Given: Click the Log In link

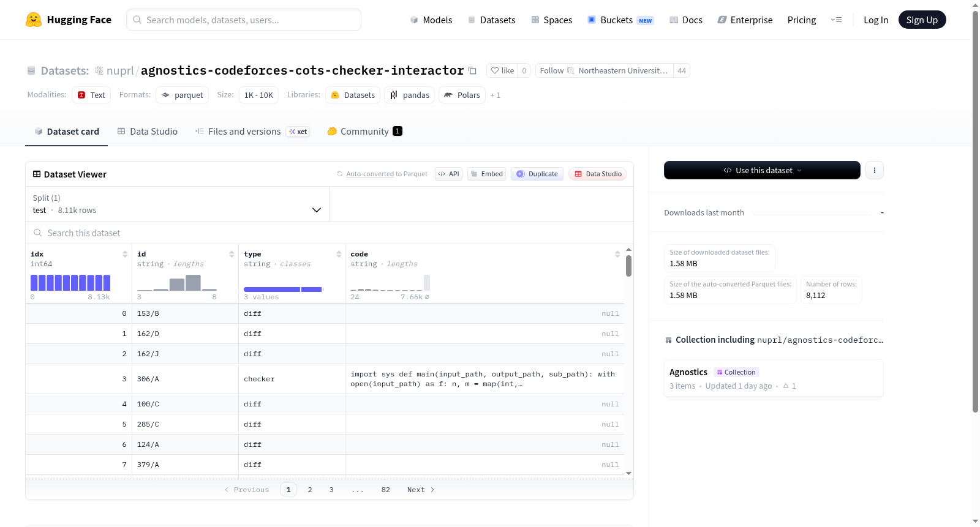Looking at the screenshot, I should coord(876,20).
